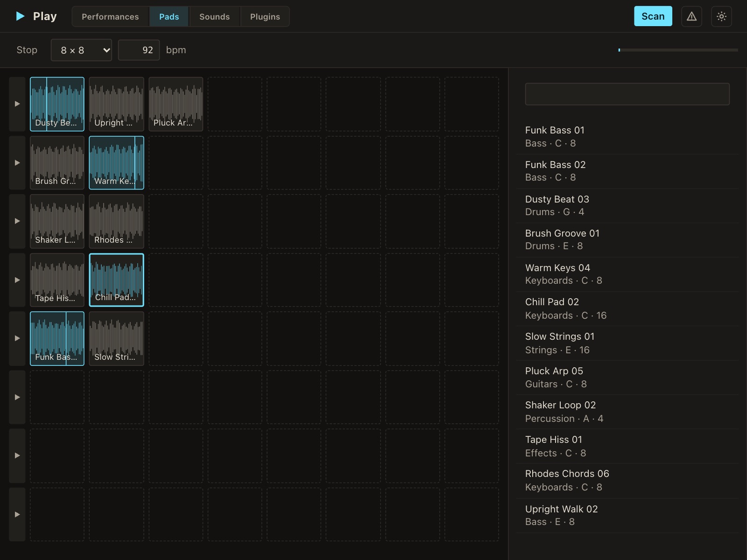Open the 8 × 8 grid size dropdown

pyautogui.click(x=81, y=50)
